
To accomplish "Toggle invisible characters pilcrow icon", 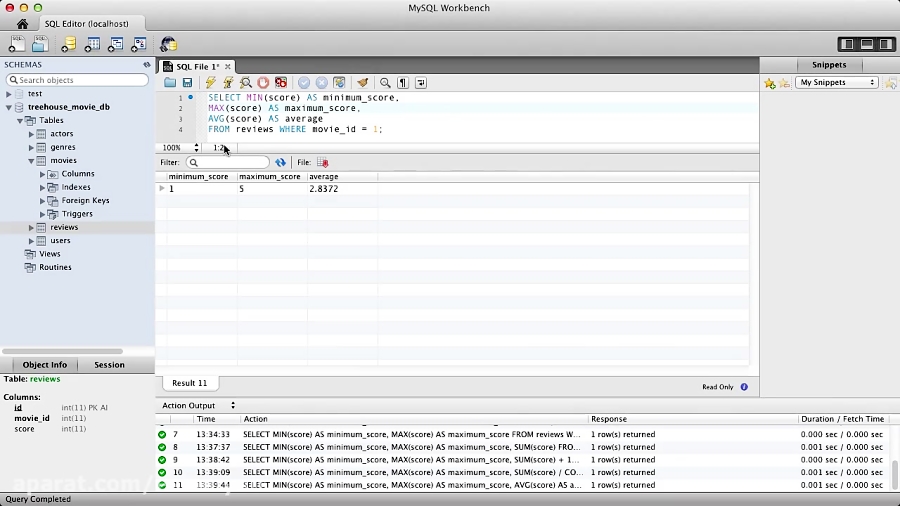I will click(403, 83).
